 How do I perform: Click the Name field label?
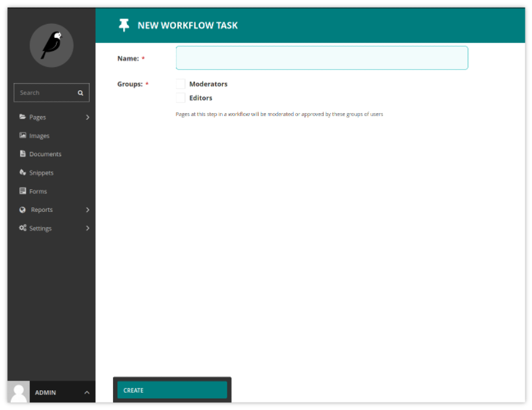(128, 59)
